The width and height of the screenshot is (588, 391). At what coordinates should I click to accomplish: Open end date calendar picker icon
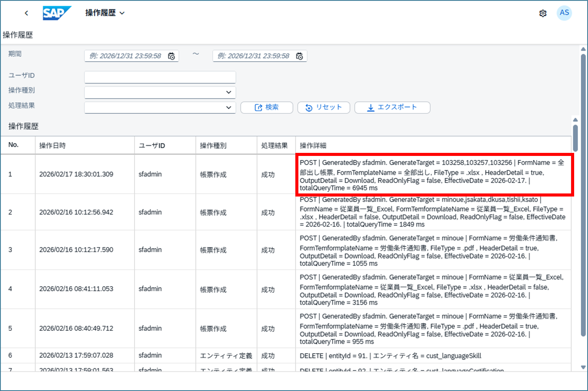click(299, 56)
